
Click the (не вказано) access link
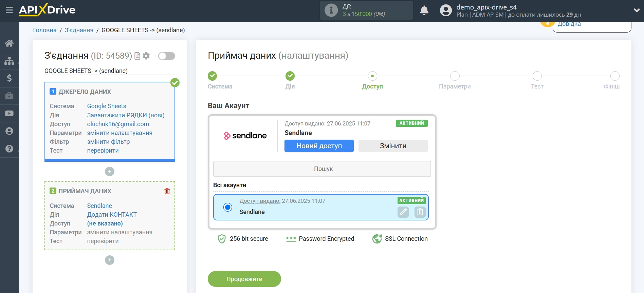[105, 223]
